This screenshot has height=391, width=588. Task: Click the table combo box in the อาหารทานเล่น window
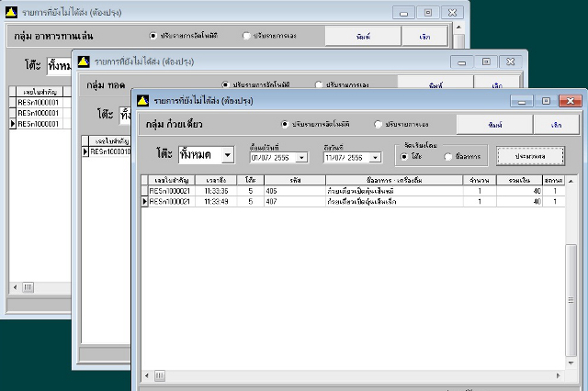pos(59,66)
